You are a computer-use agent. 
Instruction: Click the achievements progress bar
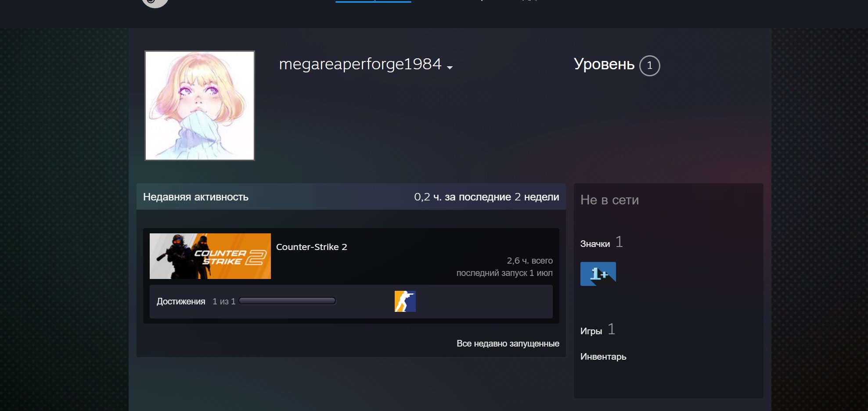point(288,301)
